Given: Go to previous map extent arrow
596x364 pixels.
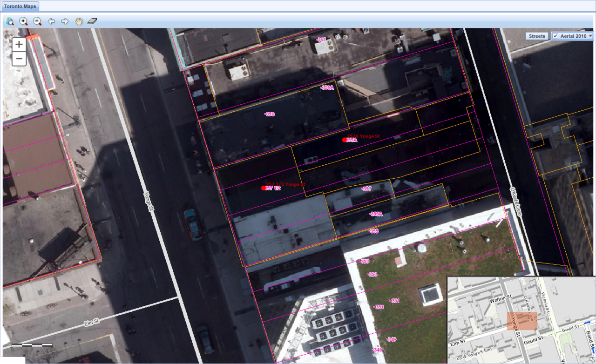Looking at the screenshot, I should [51, 21].
